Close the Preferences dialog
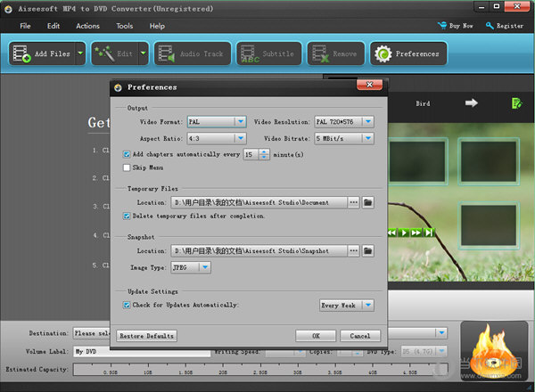 click(369, 85)
